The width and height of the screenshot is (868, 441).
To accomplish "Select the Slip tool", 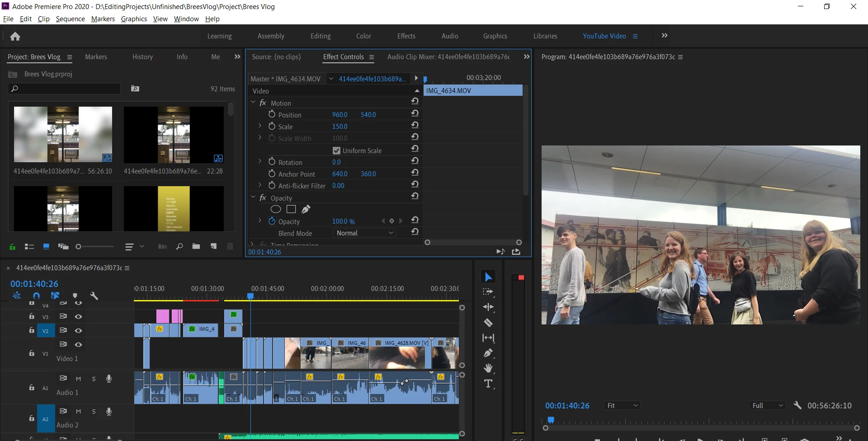I will click(x=488, y=338).
